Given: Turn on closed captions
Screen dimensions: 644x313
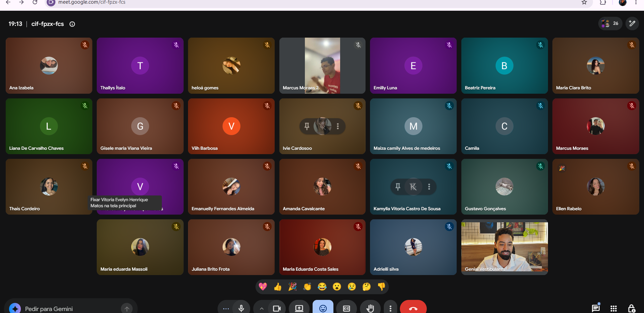Looking at the screenshot, I should pos(347,308).
